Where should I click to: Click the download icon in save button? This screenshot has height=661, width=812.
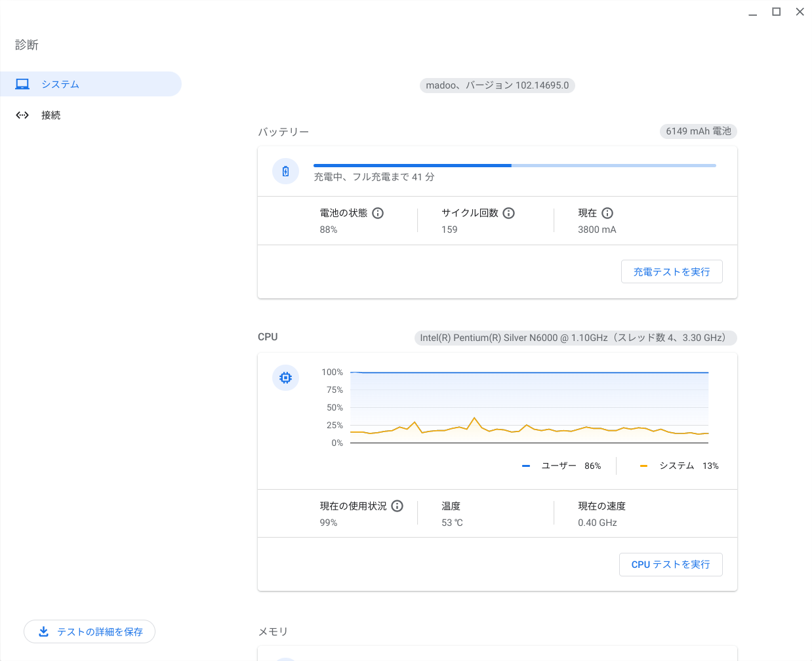tap(43, 631)
